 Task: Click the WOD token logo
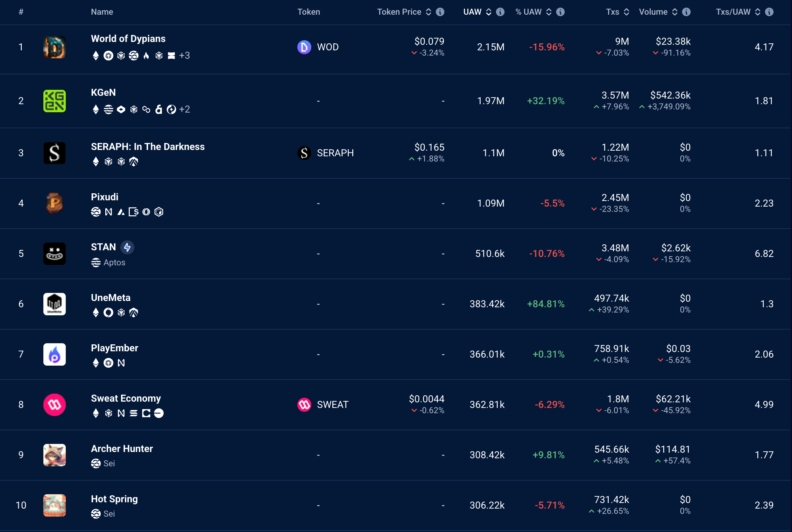[304, 47]
